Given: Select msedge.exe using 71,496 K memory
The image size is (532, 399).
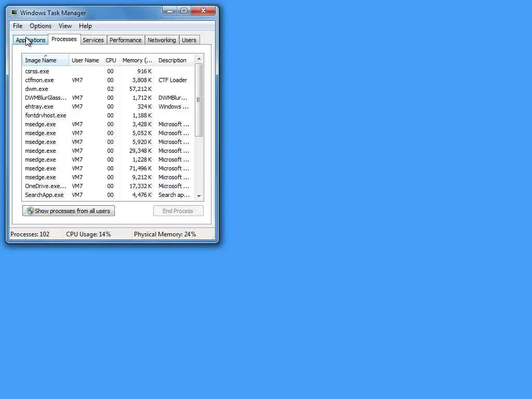Looking at the screenshot, I should tap(109, 168).
